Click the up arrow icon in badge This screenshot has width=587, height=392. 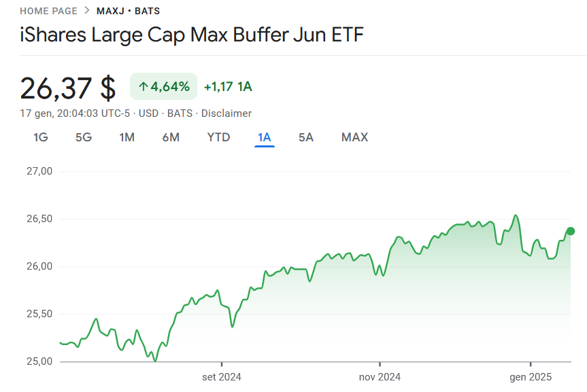click(x=143, y=87)
